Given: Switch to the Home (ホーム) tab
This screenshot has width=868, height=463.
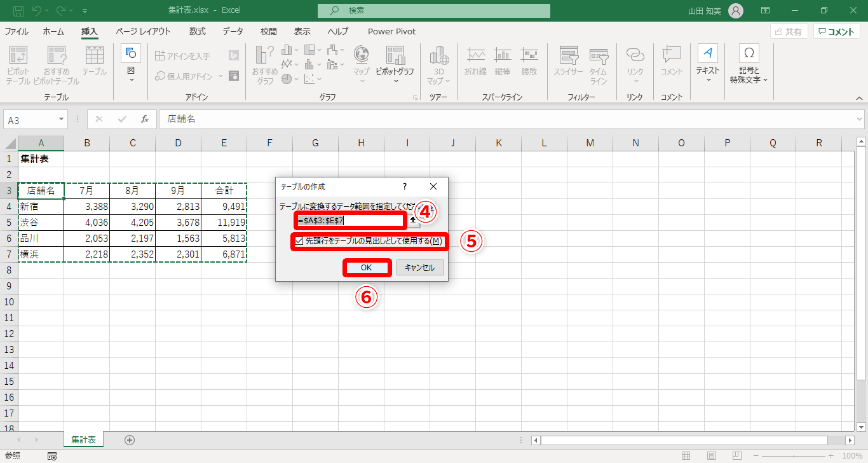Looking at the screenshot, I should pyautogui.click(x=53, y=31).
